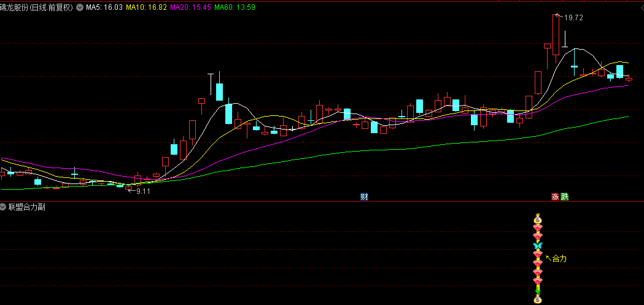Expand the chevron next to 联盟合力副
644x305 pixels.
coord(3,207)
